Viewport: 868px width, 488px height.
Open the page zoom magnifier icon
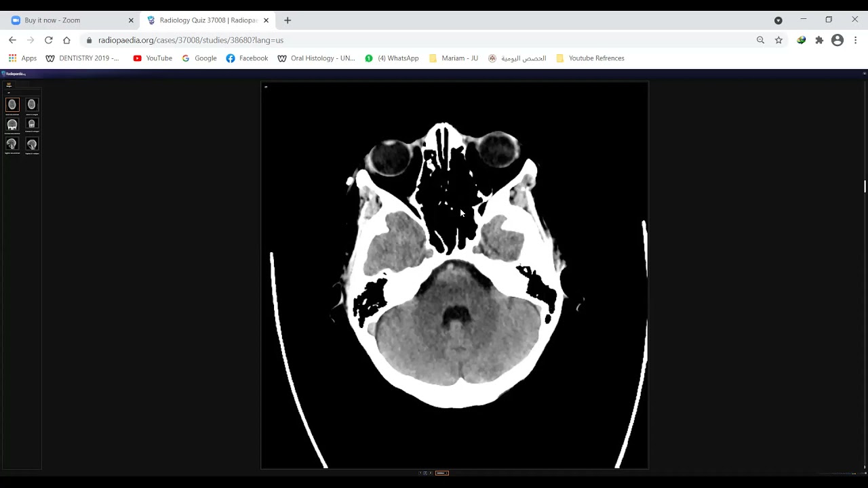tap(760, 40)
